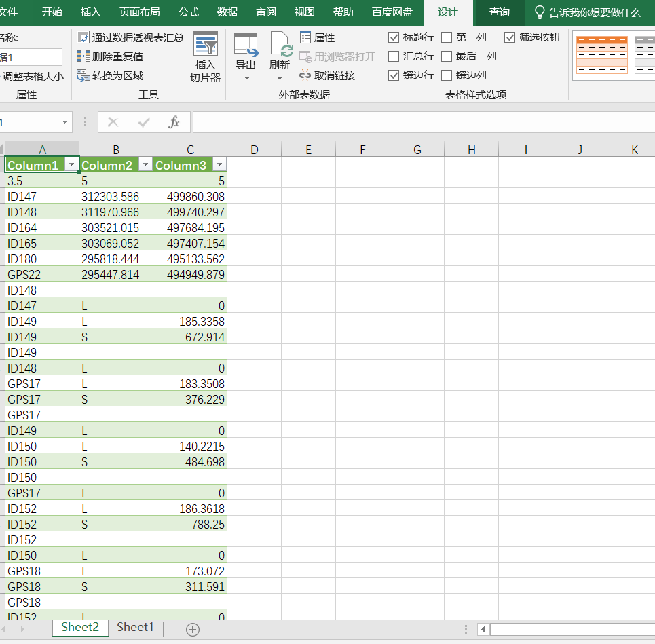Uncheck the Header Row (标题行) checkbox
The width and height of the screenshot is (655, 644).
pos(394,37)
